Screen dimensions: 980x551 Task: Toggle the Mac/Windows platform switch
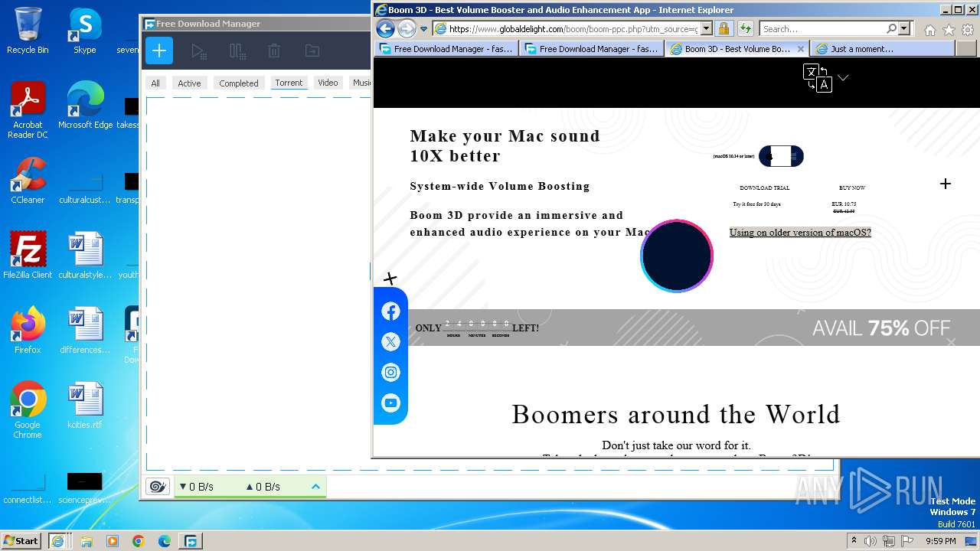coord(781,156)
